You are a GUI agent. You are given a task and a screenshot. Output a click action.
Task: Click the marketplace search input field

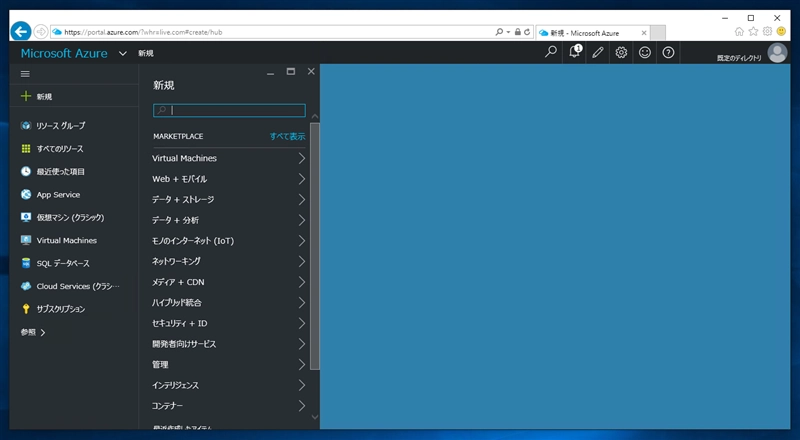point(229,110)
